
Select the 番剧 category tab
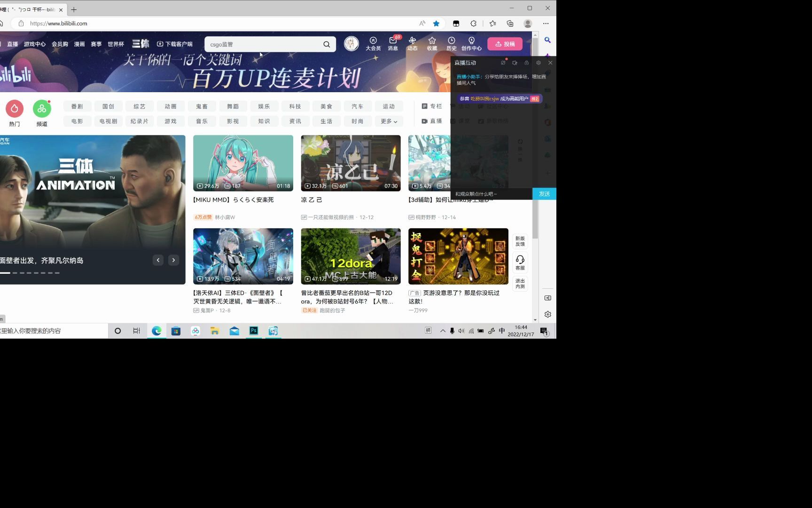point(77,106)
